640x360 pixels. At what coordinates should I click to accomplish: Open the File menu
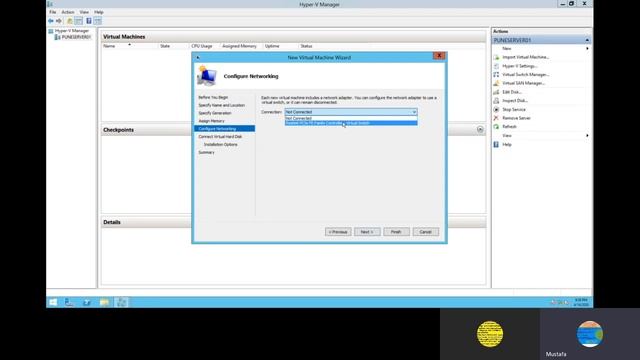coord(53,12)
